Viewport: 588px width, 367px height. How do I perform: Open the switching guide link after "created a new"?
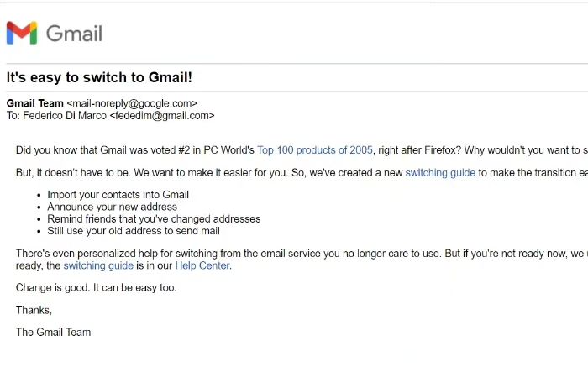point(440,173)
